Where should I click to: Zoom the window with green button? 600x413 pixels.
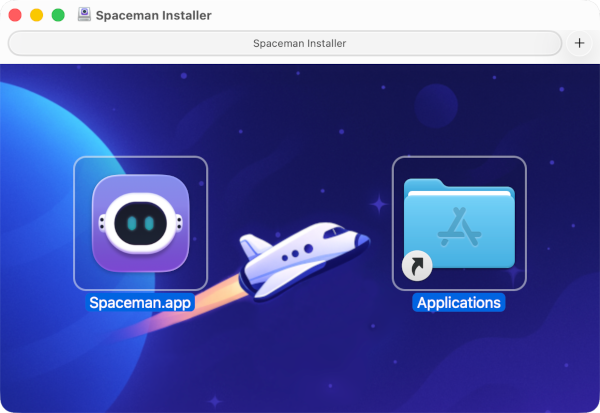tap(58, 15)
